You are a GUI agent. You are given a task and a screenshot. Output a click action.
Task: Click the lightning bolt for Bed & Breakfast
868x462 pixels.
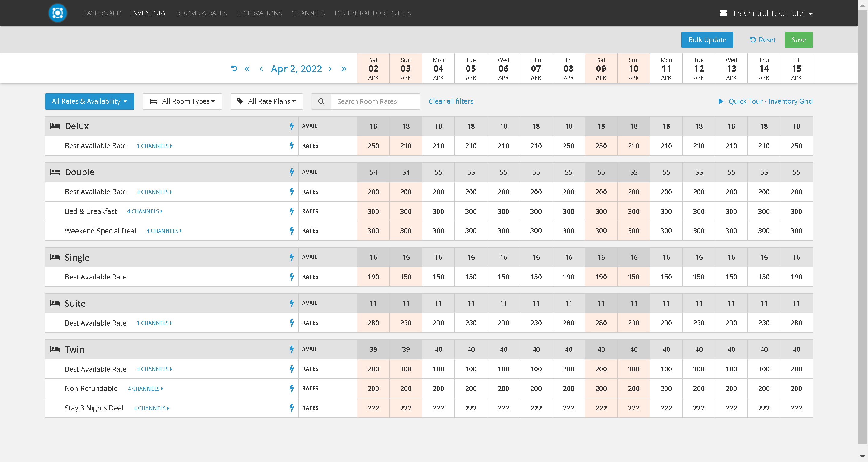[x=291, y=211]
